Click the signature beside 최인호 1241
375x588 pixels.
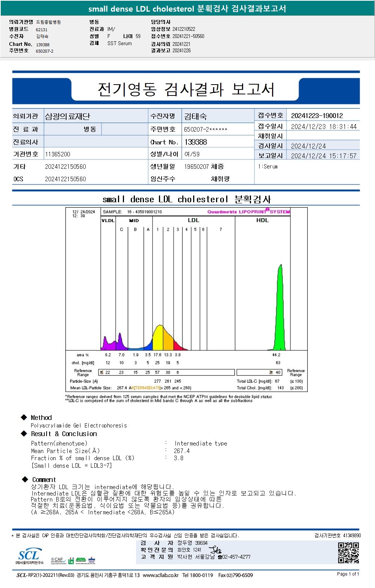(x=215, y=550)
